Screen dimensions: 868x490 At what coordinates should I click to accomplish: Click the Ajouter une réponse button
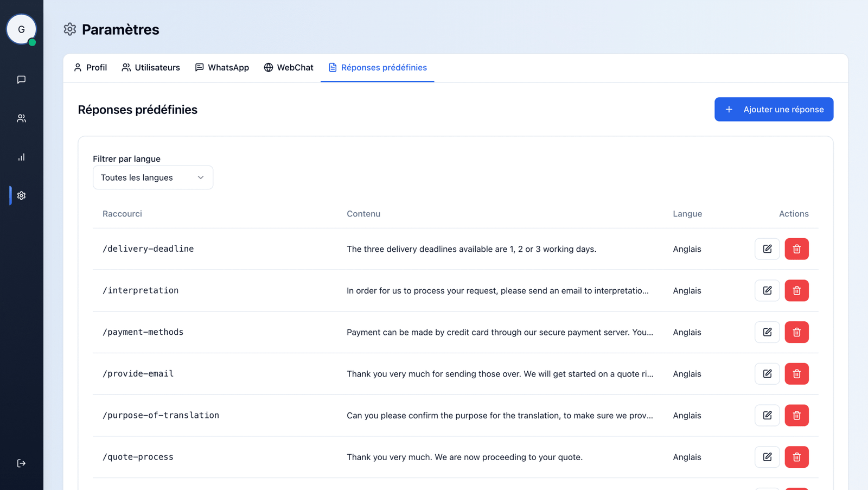point(774,109)
